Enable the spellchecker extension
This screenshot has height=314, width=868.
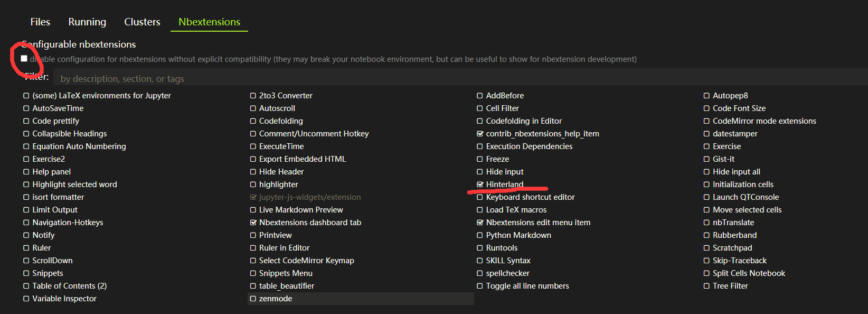480,273
